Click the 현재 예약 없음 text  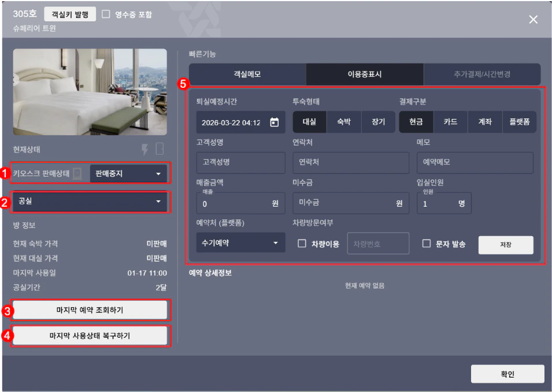click(365, 285)
